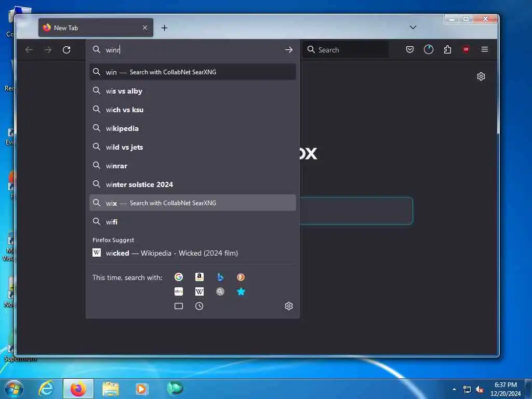
Task: Search open tabs with the tab icon
Action: pyautogui.click(x=179, y=306)
